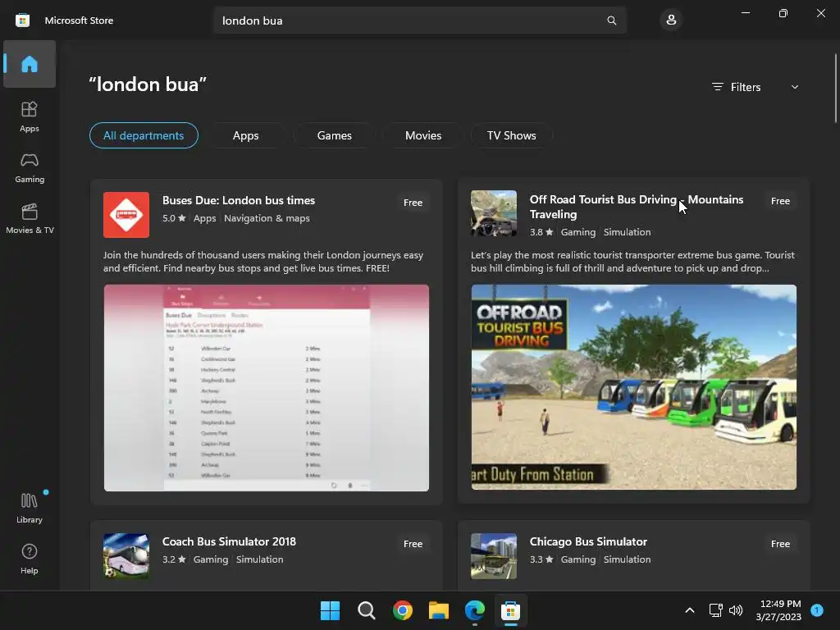Click the 3.8 rating of Off Road Tourist Bus
The height and width of the screenshot is (630, 840).
(541, 232)
